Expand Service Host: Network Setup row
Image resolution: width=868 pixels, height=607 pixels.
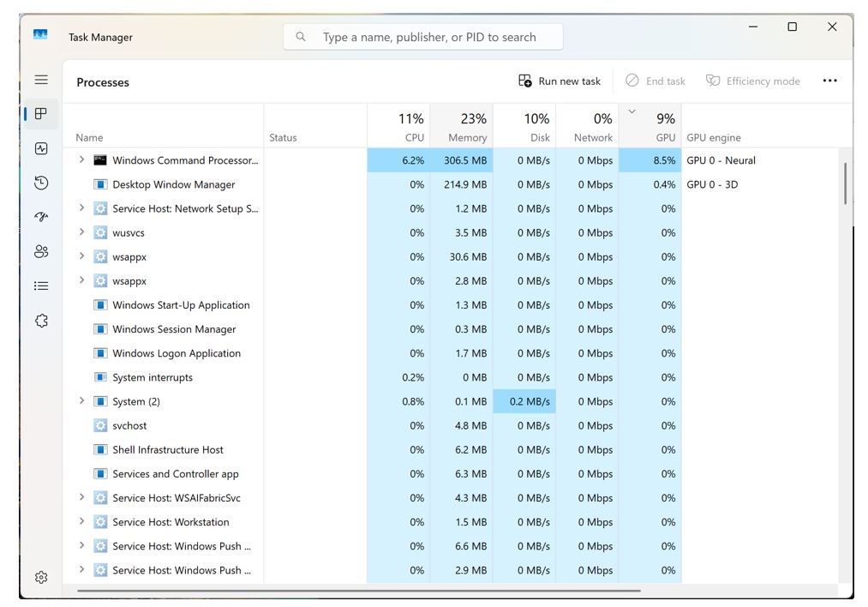click(x=81, y=207)
